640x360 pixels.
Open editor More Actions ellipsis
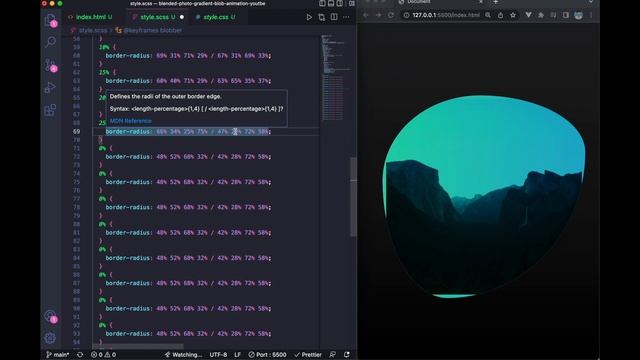coord(346,17)
